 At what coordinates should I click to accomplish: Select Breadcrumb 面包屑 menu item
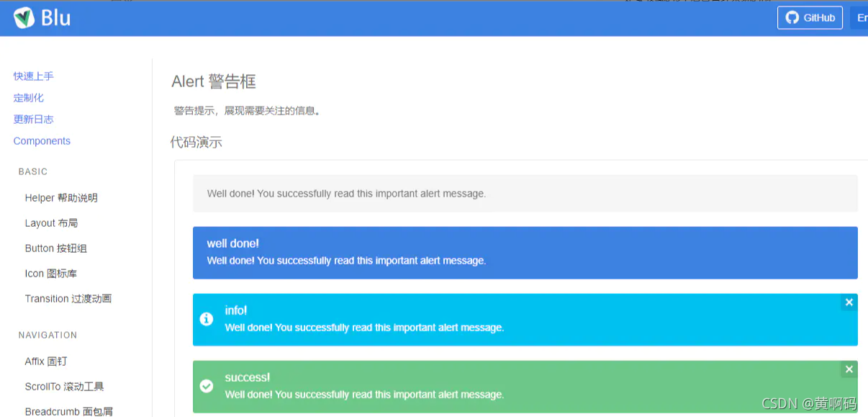[69, 411]
